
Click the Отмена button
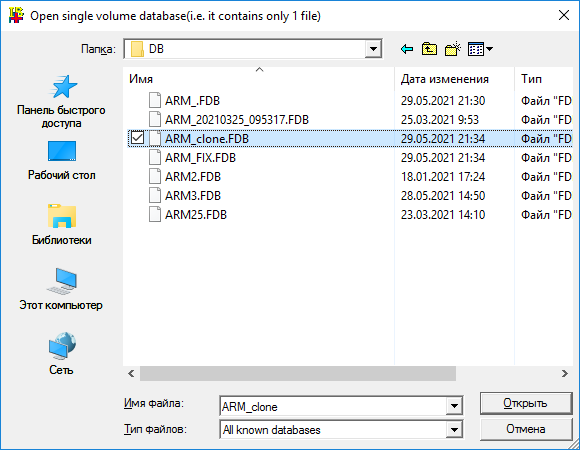point(526,429)
